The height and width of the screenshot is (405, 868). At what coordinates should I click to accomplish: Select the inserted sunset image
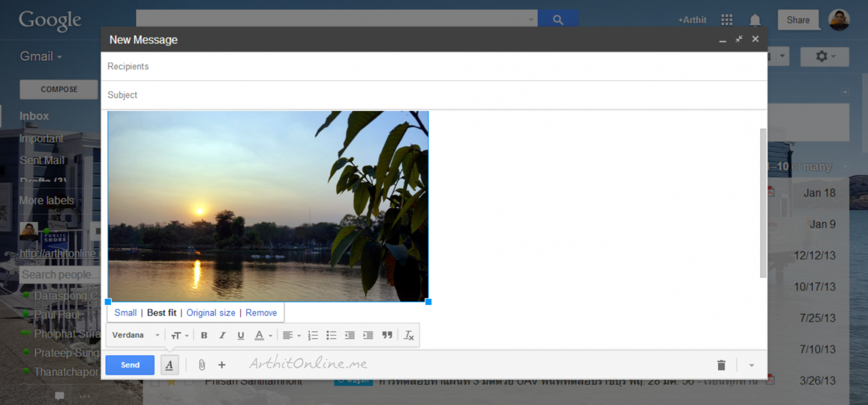point(268,206)
